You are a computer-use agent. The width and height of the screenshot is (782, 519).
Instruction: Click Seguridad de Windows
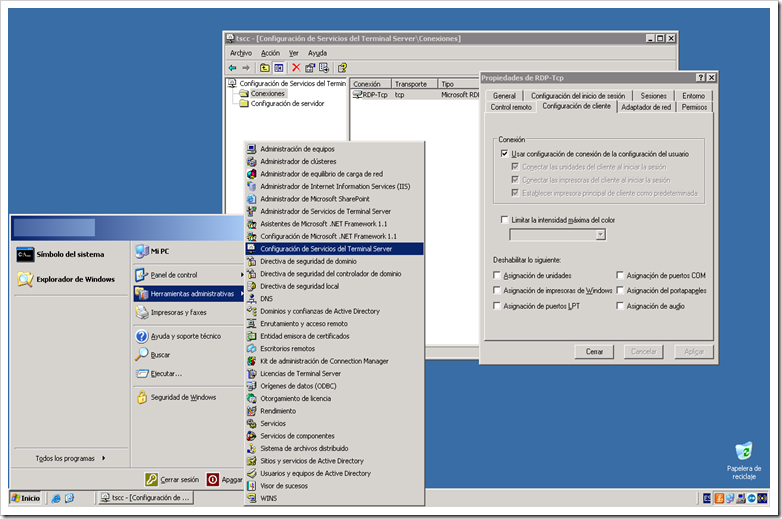(176, 397)
